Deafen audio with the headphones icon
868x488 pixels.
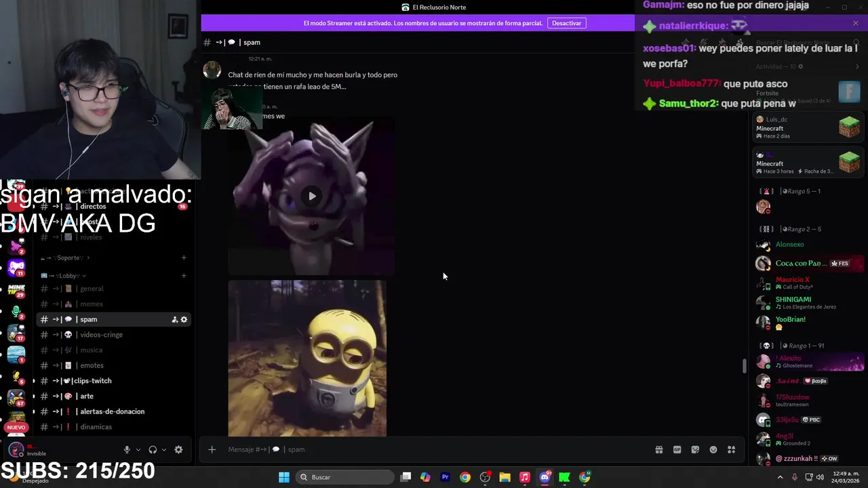pyautogui.click(x=153, y=449)
